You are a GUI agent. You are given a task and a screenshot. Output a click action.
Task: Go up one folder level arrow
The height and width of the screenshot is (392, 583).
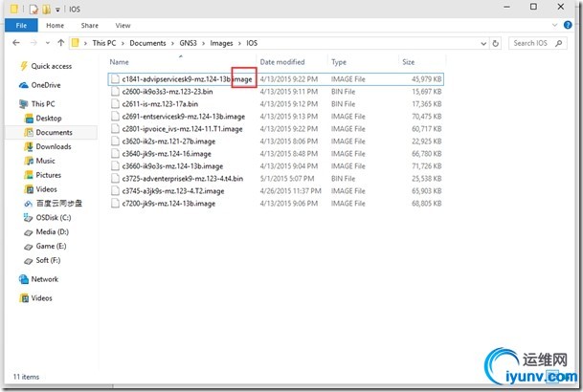click(61, 43)
